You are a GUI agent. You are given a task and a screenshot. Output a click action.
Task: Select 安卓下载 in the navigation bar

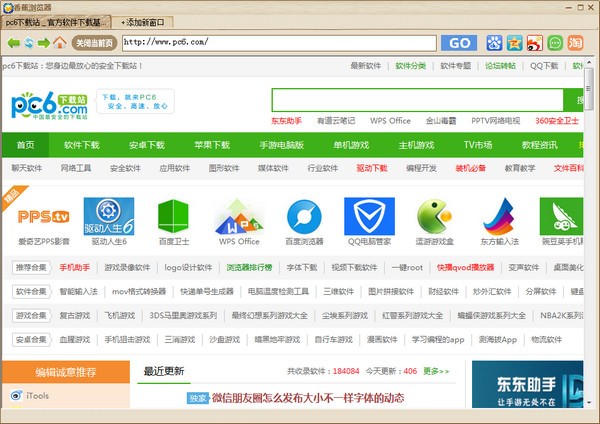(147, 145)
